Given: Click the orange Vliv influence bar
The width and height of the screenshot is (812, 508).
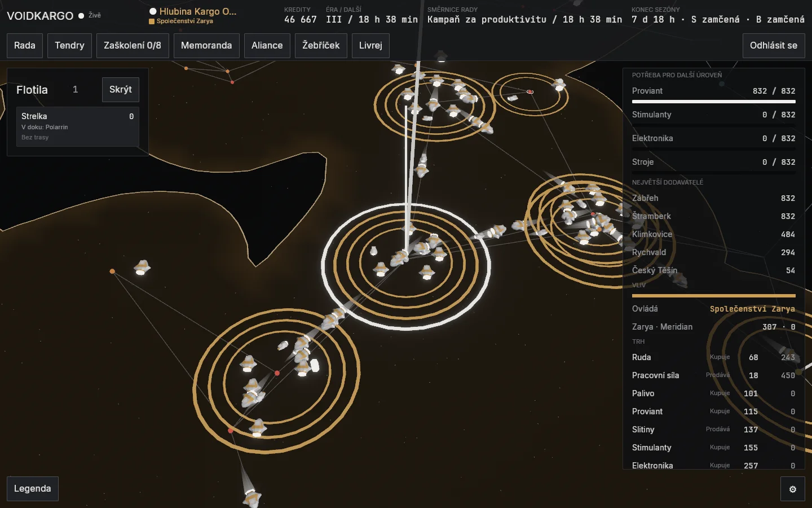Looking at the screenshot, I should [x=714, y=295].
